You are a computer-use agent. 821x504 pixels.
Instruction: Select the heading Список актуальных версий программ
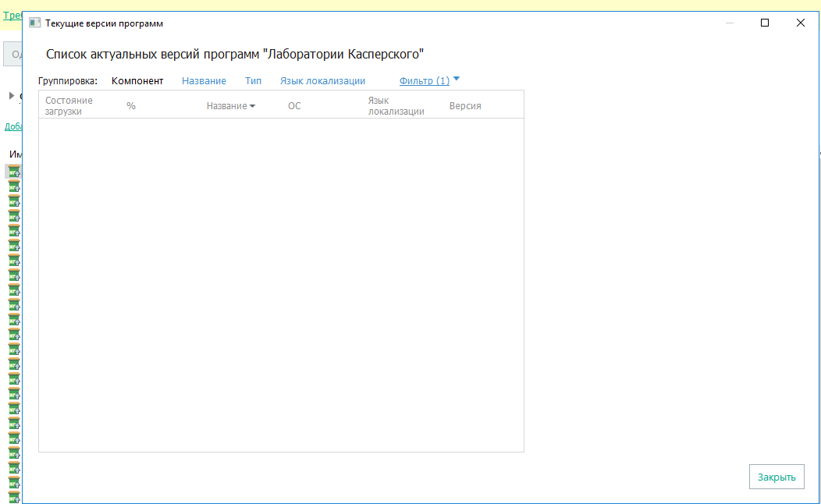235,55
